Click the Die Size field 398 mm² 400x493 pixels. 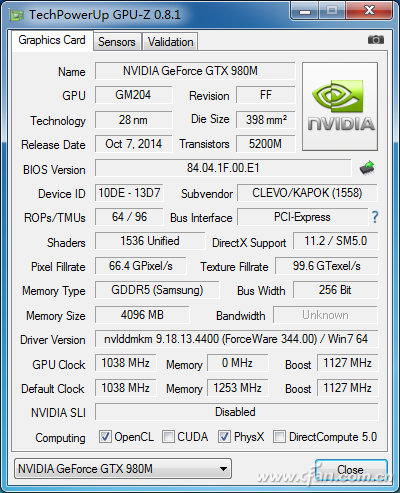(x=266, y=120)
